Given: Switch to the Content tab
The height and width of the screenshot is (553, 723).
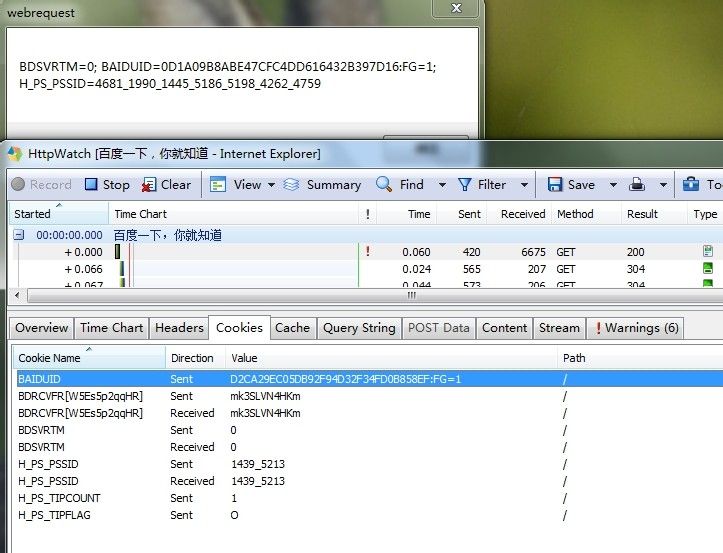Looking at the screenshot, I should pos(504,328).
